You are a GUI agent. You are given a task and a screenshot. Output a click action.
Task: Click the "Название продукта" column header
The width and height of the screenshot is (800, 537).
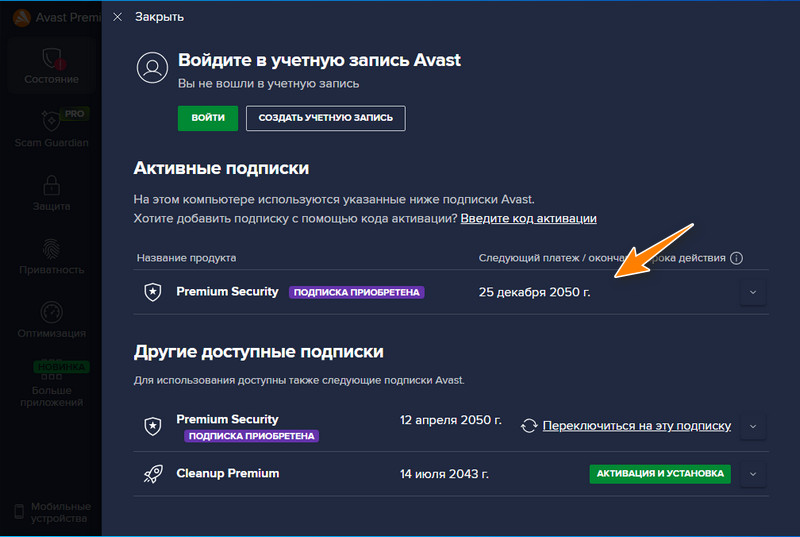click(x=186, y=258)
